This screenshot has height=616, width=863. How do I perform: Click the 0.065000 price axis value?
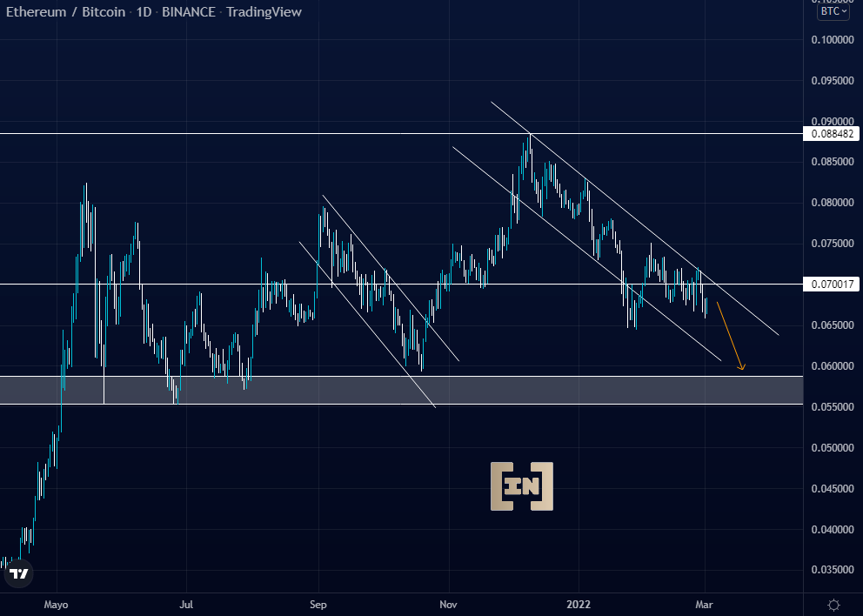tap(833, 325)
